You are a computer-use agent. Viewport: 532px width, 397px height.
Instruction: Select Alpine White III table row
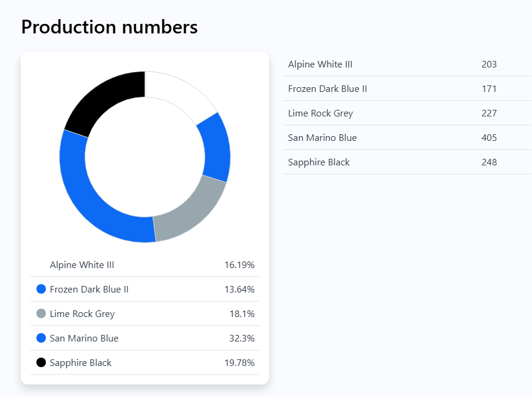point(407,64)
